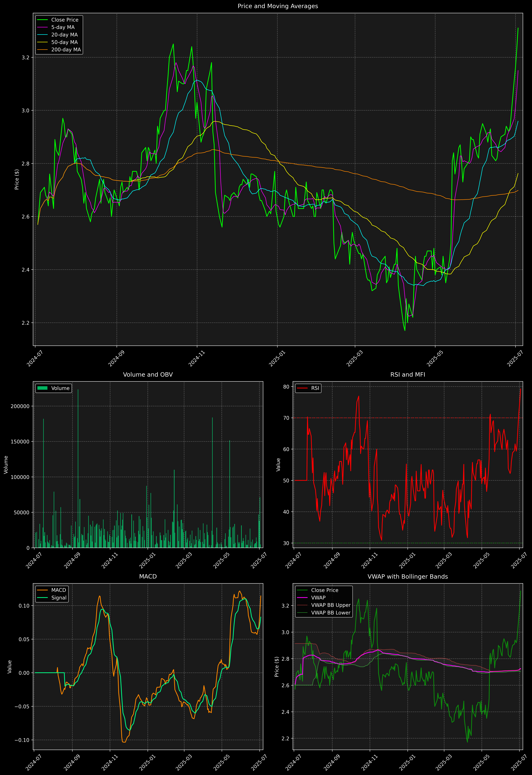Click the 'Price and Moving Averages' chart title
Image resolution: width=532 pixels, height=775 pixels.
coord(278,6)
